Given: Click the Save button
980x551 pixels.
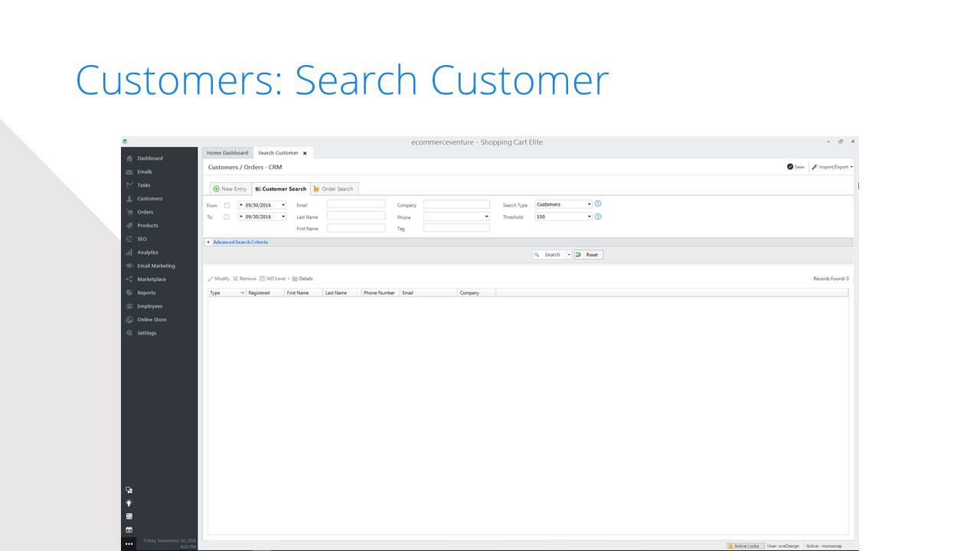Looking at the screenshot, I should tap(795, 167).
